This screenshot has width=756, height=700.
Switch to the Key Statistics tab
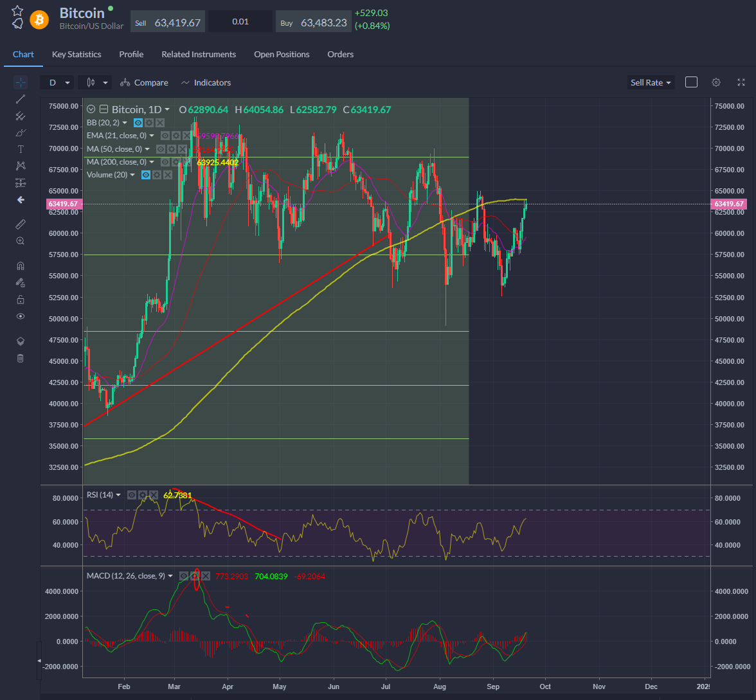click(x=76, y=55)
